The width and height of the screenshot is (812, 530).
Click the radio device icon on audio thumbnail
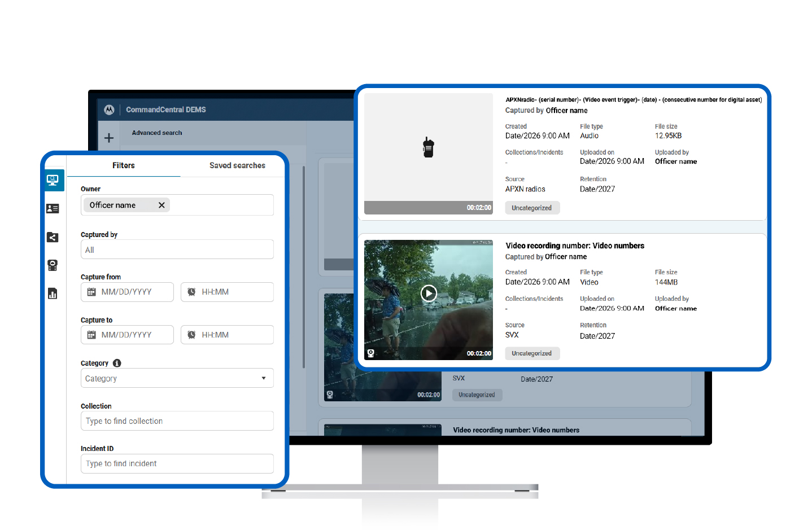[429, 147]
